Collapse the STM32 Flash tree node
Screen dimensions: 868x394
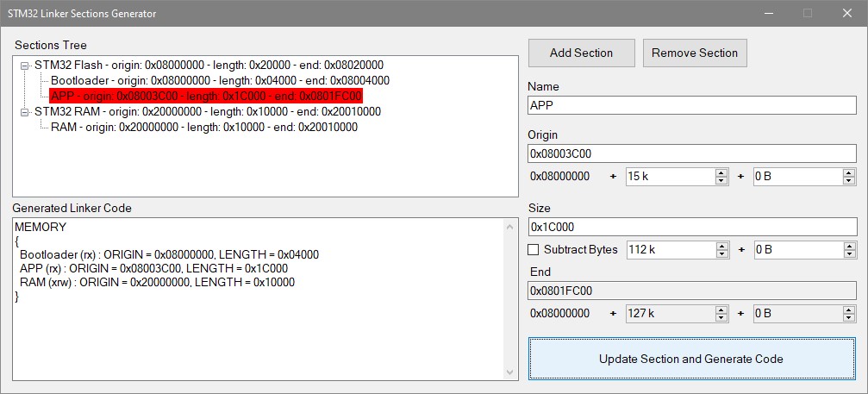tap(24, 66)
